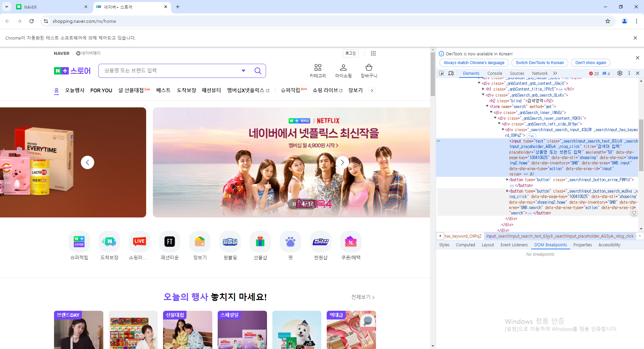This screenshot has height=349, width=644.
Task: Open Chrome tab search dropdown
Action: pos(7,7)
